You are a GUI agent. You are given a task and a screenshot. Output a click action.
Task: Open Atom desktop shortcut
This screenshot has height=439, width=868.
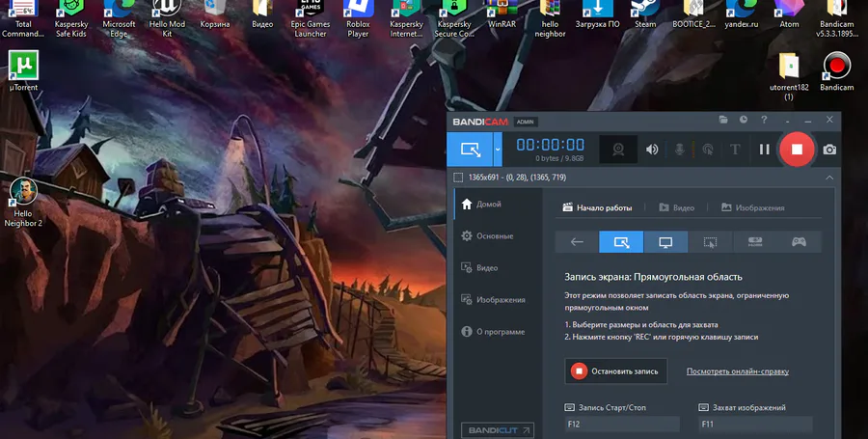[x=789, y=14]
